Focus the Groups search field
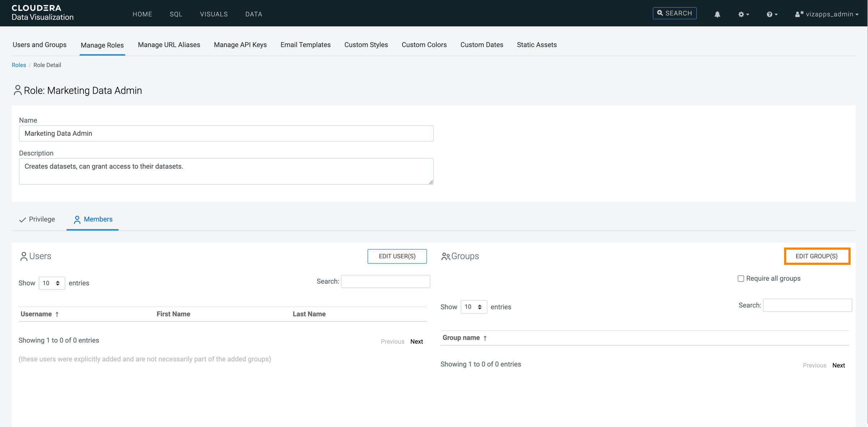Screen dimensions: 868x427 807,305
